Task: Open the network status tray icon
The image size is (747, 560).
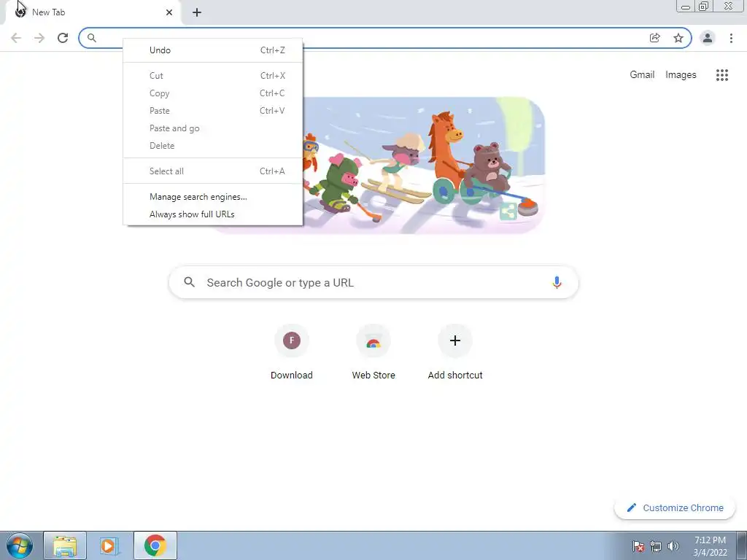Action: pos(656,546)
